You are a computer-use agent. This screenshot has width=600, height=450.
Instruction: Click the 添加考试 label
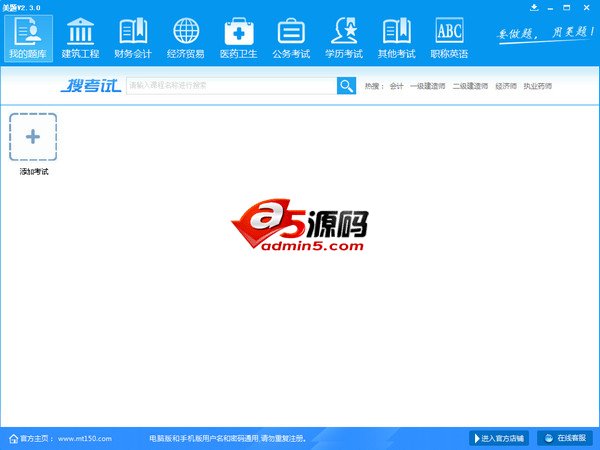click(34, 172)
